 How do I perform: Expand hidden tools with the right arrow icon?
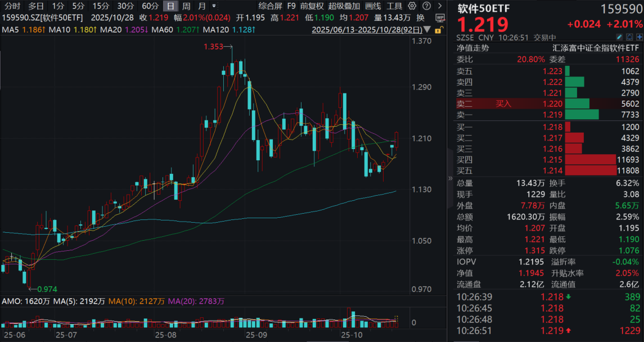440,6
